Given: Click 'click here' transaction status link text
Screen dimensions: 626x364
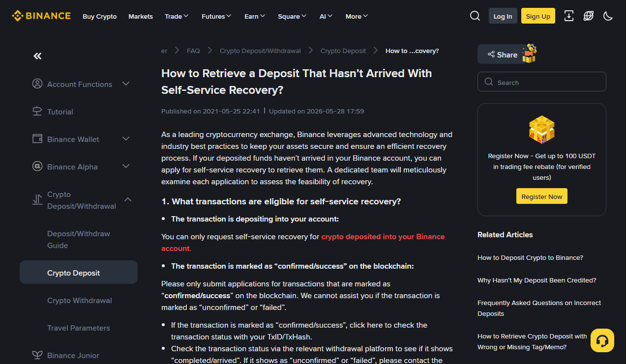Looking at the screenshot, I should tap(366, 325).
